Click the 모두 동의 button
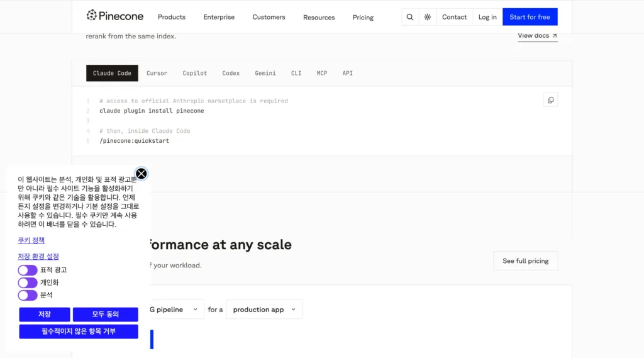Image resolution: width=644 pixels, height=358 pixels. (x=106, y=315)
